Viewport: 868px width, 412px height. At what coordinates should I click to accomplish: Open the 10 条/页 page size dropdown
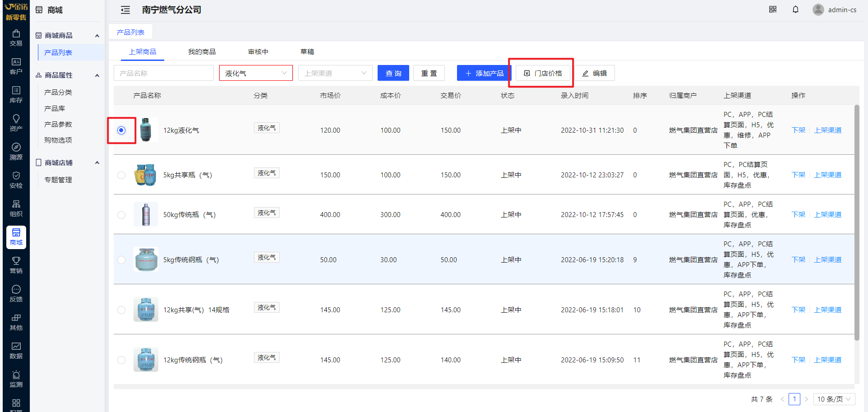(x=834, y=399)
